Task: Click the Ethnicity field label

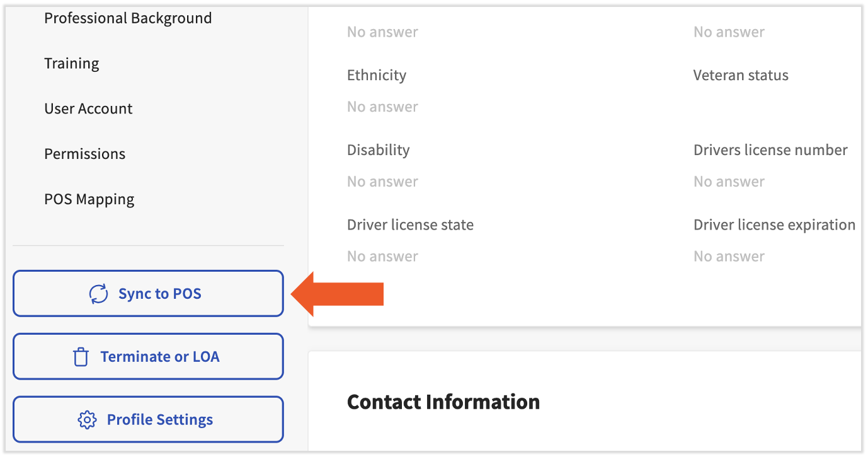Action: [x=377, y=76]
